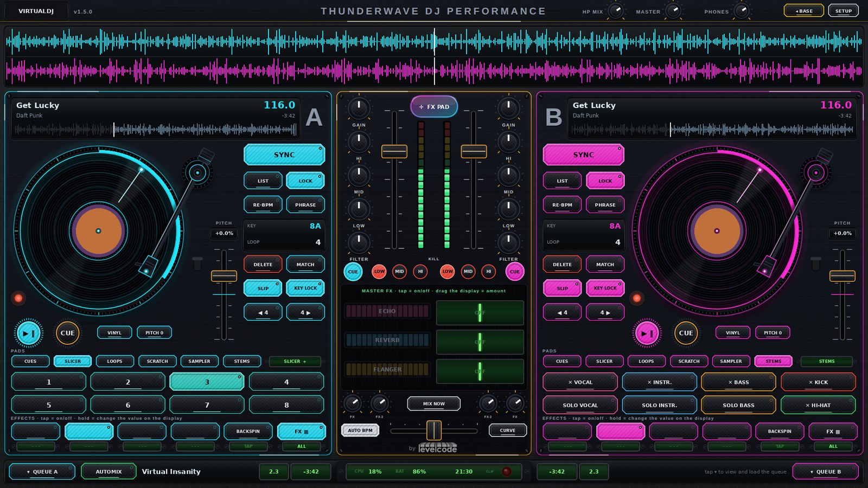Open the QUEUE B dropdown

pyautogui.click(x=826, y=471)
